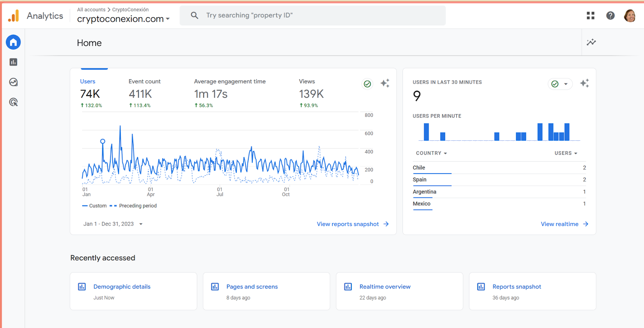Open the USERS metric dropdown
Image resolution: width=644 pixels, height=328 pixels.
tap(566, 153)
